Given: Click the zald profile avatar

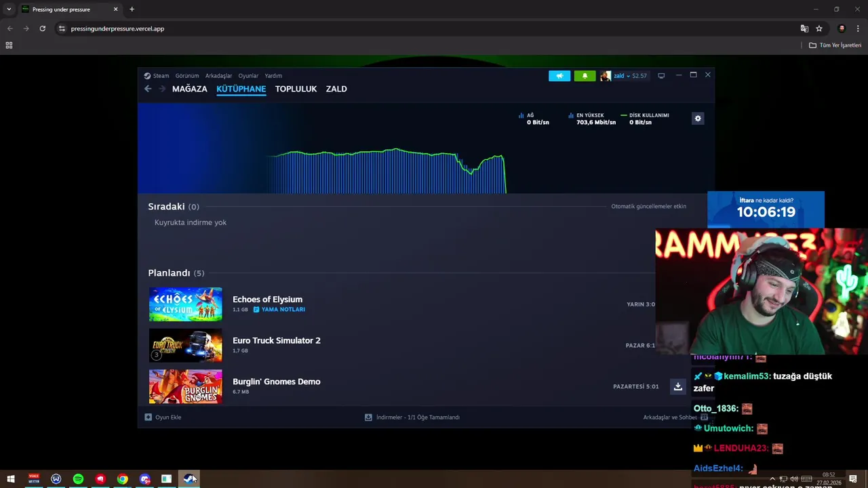Looking at the screenshot, I should pos(606,76).
